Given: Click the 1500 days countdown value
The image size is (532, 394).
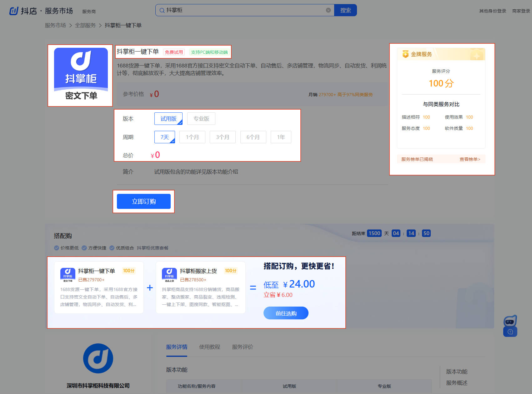Looking at the screenshot, I should 374,233.
